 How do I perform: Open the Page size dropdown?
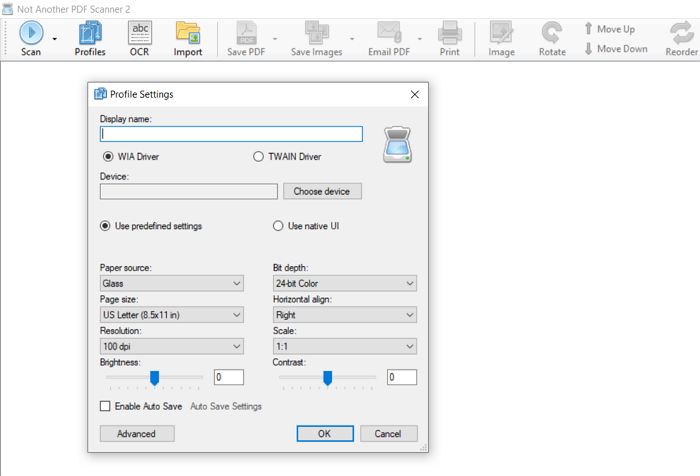click(x=172, y=315)
